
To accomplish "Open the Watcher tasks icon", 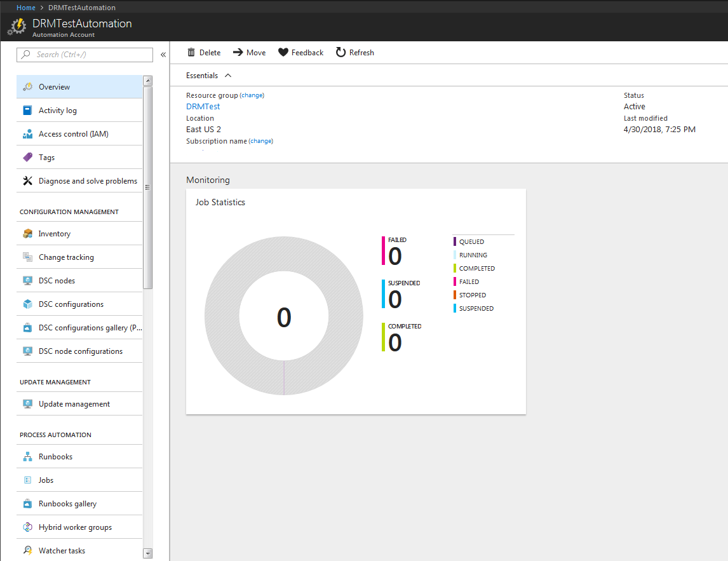I will (x=28, y=550).
